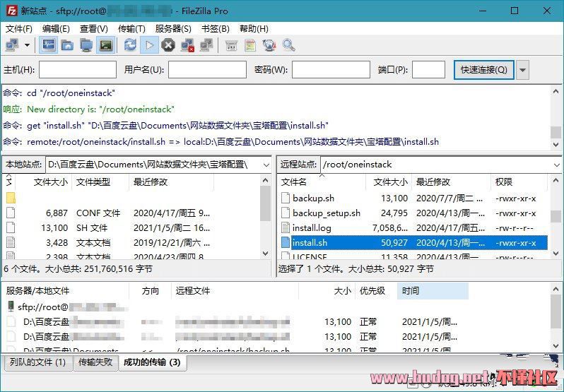Click the transfer queue scroll-down arrow
Viewport: 564px width, 392px height.
[x=556, y=345]
